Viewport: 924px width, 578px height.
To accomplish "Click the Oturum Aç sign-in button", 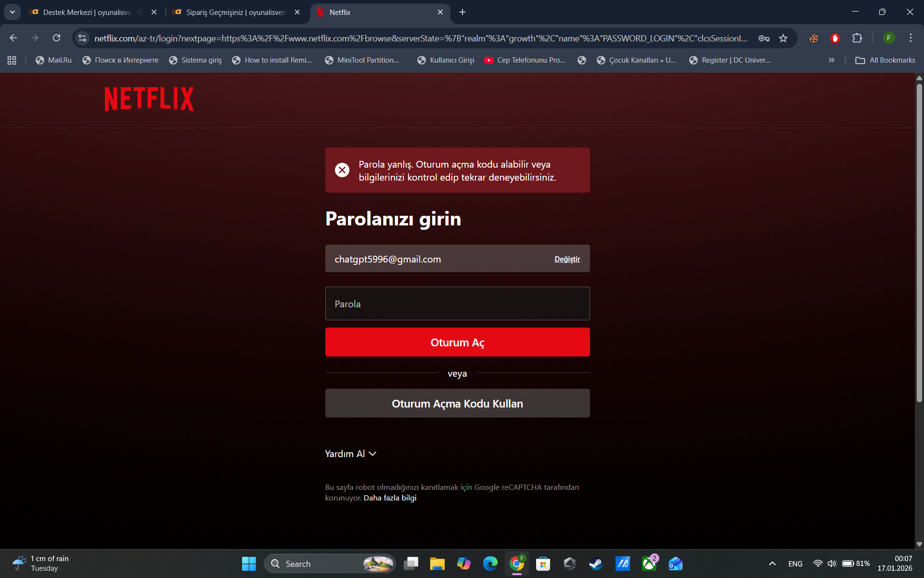I will click(x=457, y=342).
